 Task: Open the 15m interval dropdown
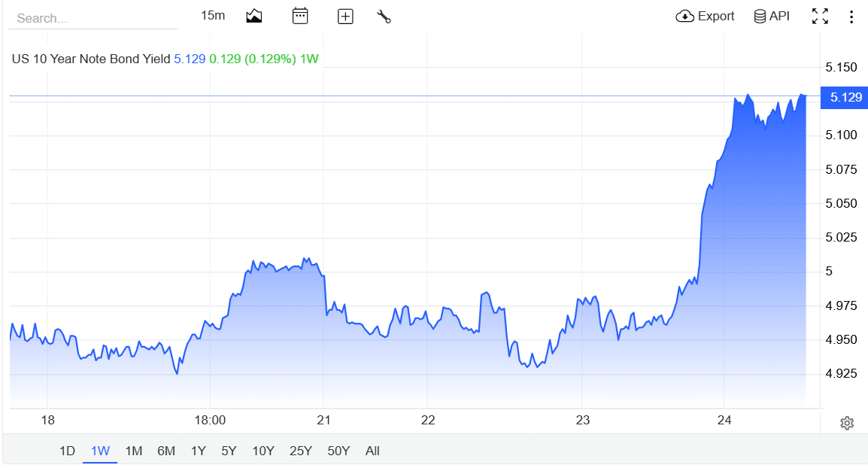213,16
